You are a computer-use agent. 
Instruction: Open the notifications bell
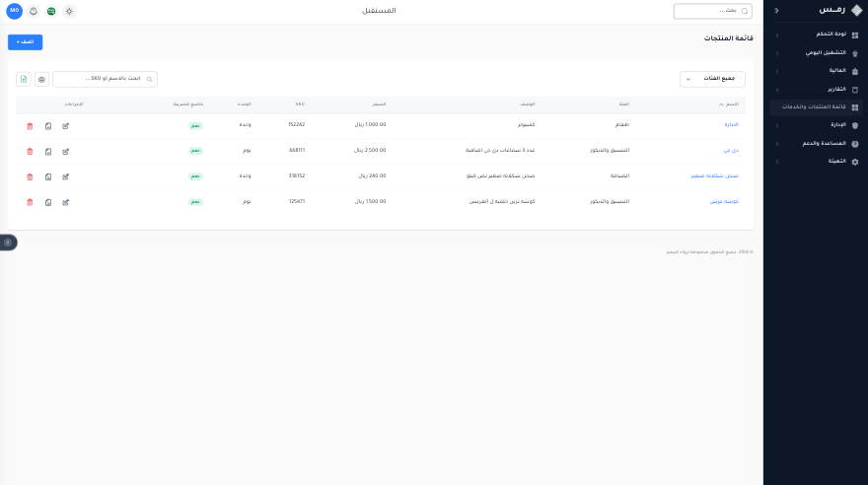point(34,11)
